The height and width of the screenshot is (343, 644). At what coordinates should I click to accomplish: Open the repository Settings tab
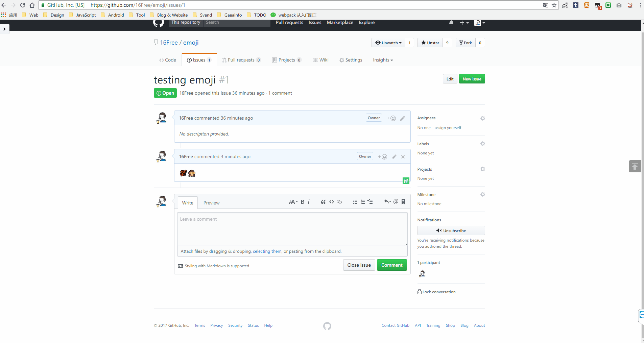351,60
